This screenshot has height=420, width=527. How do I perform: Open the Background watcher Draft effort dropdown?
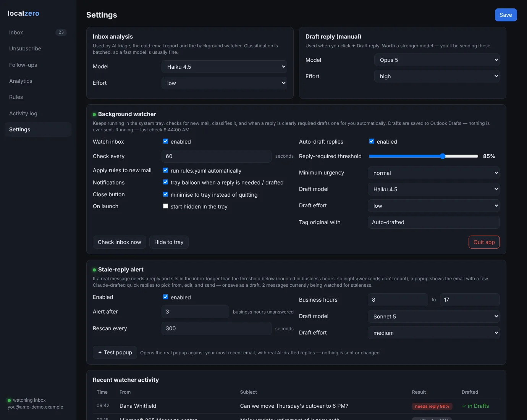point(434,206)
